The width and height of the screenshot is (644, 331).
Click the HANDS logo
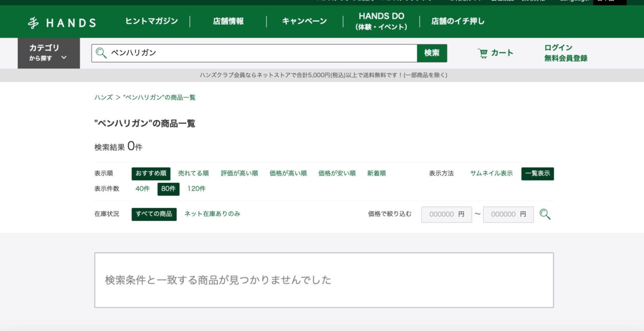tap(61, 23)
